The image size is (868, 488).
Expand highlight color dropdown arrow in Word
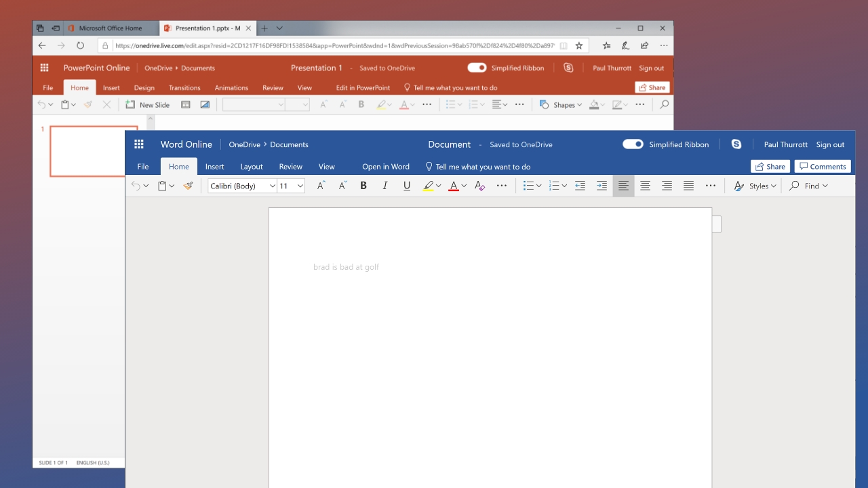(439, 186)
